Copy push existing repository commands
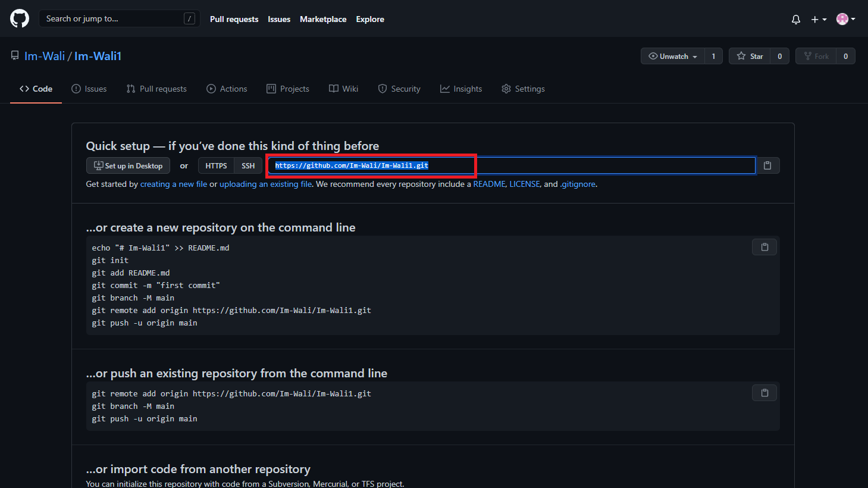 [x=764, y=393]
